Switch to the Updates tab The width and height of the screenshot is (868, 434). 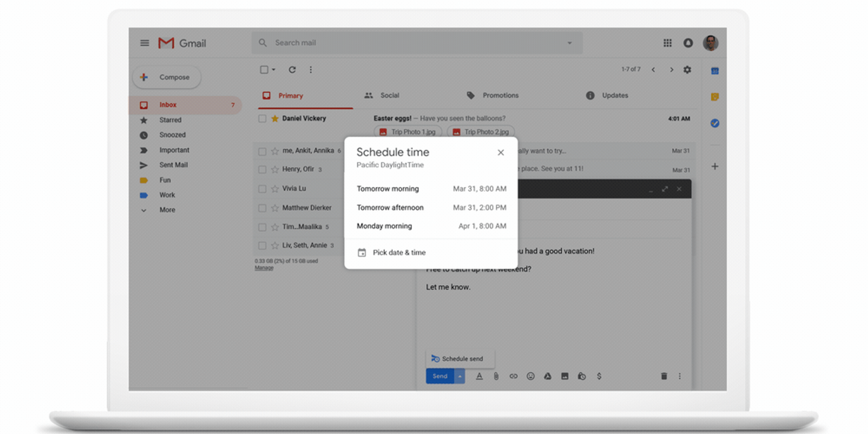607,95
